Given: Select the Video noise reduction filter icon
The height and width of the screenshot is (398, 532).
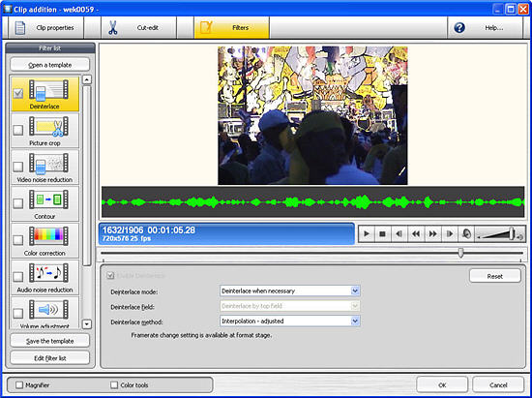Looking at the screenshot, I should point(48,163).
